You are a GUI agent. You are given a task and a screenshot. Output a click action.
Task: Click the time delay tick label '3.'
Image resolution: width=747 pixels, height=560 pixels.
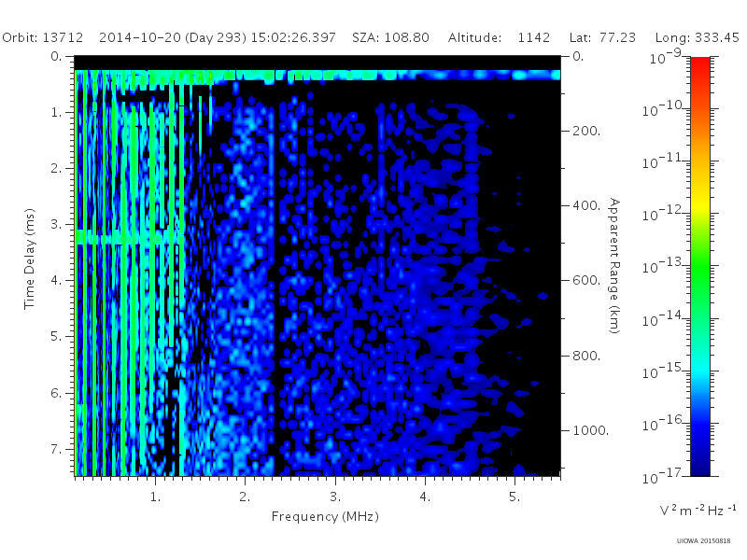pos(56,224)
